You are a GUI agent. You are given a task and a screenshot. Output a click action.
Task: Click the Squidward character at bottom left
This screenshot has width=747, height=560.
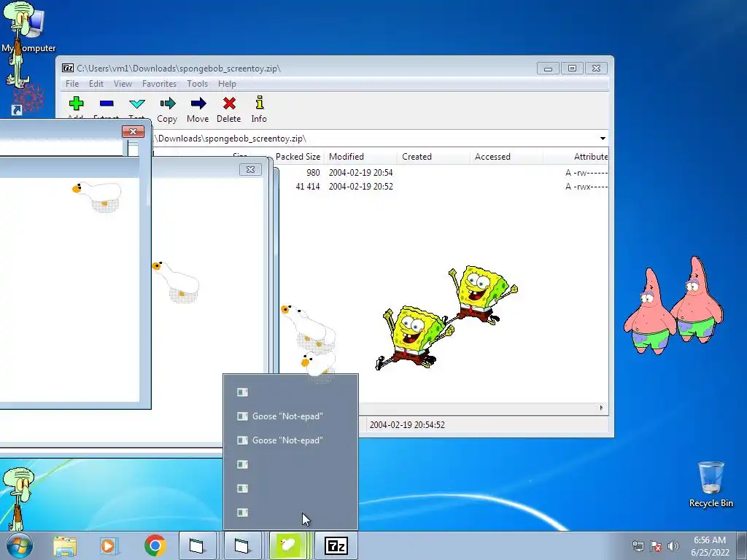18,498
